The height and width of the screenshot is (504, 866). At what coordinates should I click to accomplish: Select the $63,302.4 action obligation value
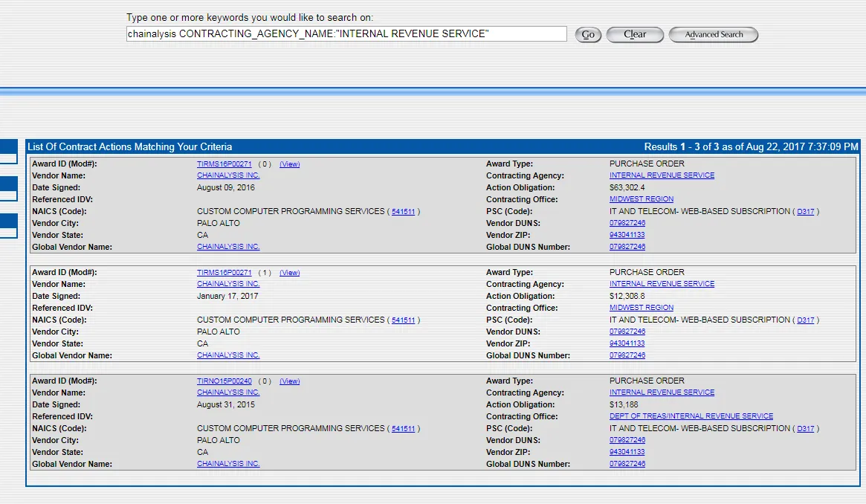(627, 187)
